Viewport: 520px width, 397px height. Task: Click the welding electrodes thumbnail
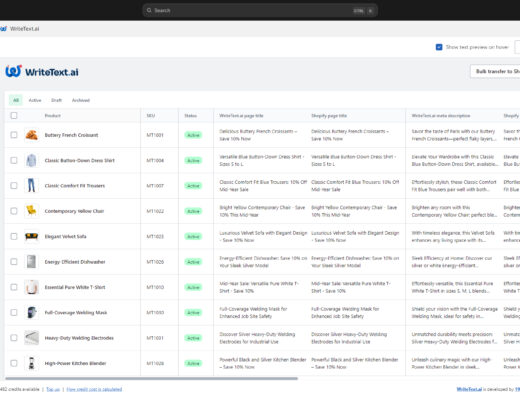click(31, 338)
